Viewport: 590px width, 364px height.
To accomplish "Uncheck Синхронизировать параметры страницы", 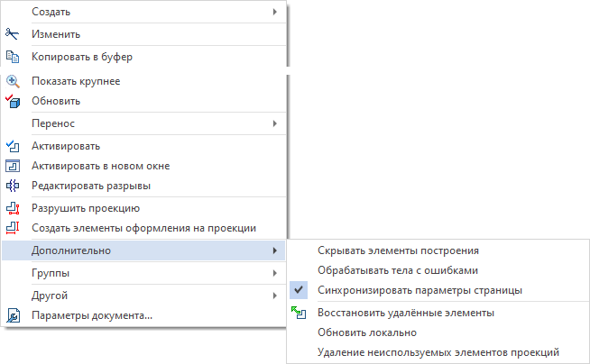I will tap(419, 290).
